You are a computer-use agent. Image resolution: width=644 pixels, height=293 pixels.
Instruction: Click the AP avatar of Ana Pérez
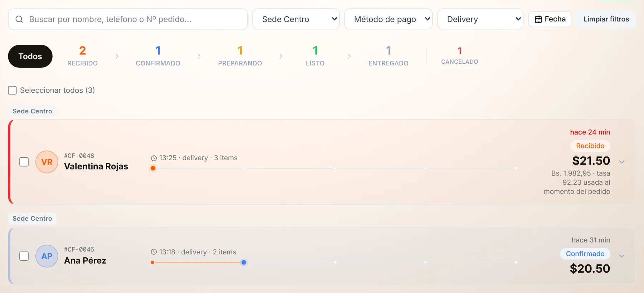coord(47,256)
